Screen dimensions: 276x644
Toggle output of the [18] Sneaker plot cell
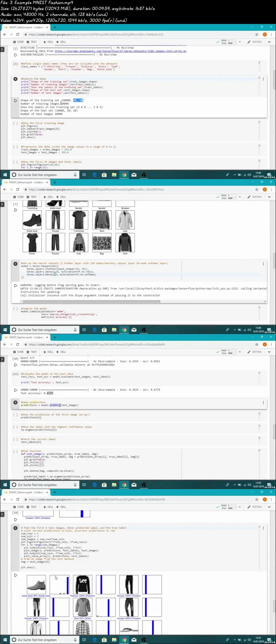tap(16, 519)
